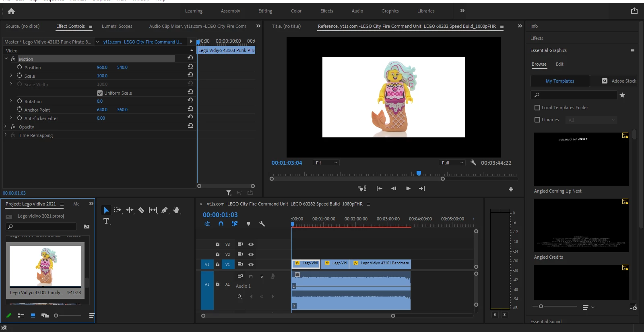This screenshot has width=644, height=332.
Task: Select the Track Select Forward tool
Action: point(118,210)
